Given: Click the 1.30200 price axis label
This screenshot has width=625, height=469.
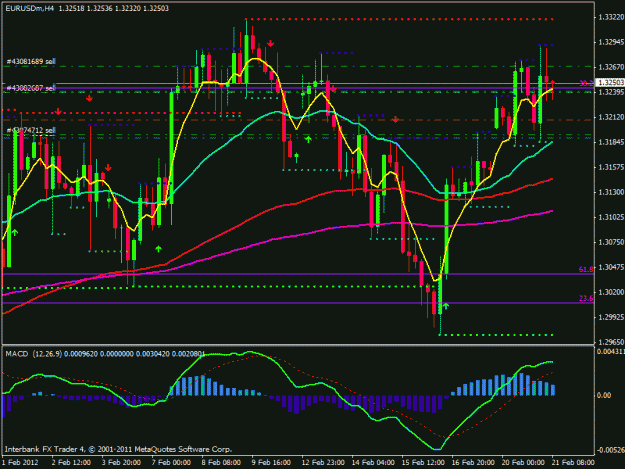Looking at the screenshot, I should [x=611, y=292].
